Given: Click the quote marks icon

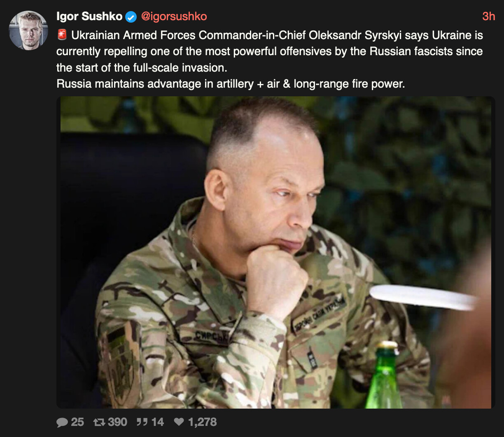Looking at the screenshot, I should click(142, 422).
